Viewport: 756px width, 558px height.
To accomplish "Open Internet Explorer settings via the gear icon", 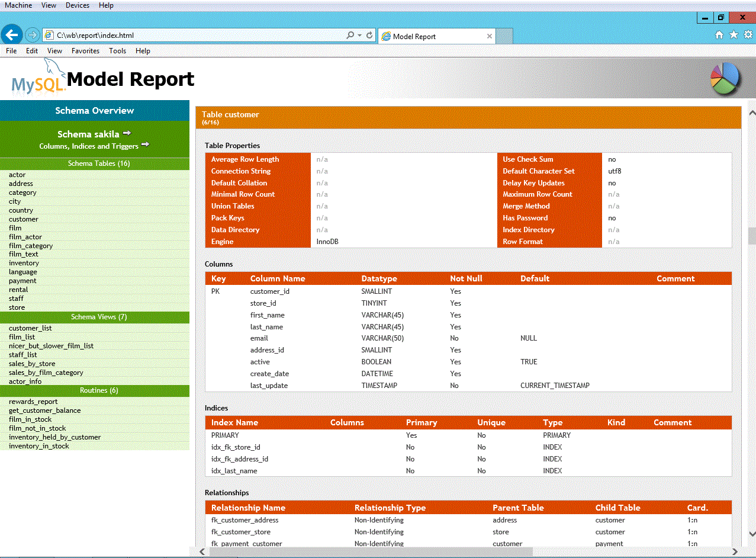I will (748, 35).
